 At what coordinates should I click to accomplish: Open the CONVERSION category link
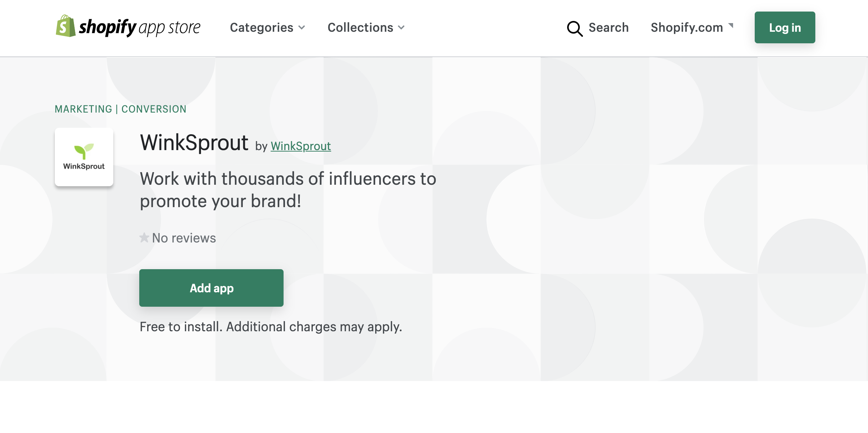(x=154, y=109)
